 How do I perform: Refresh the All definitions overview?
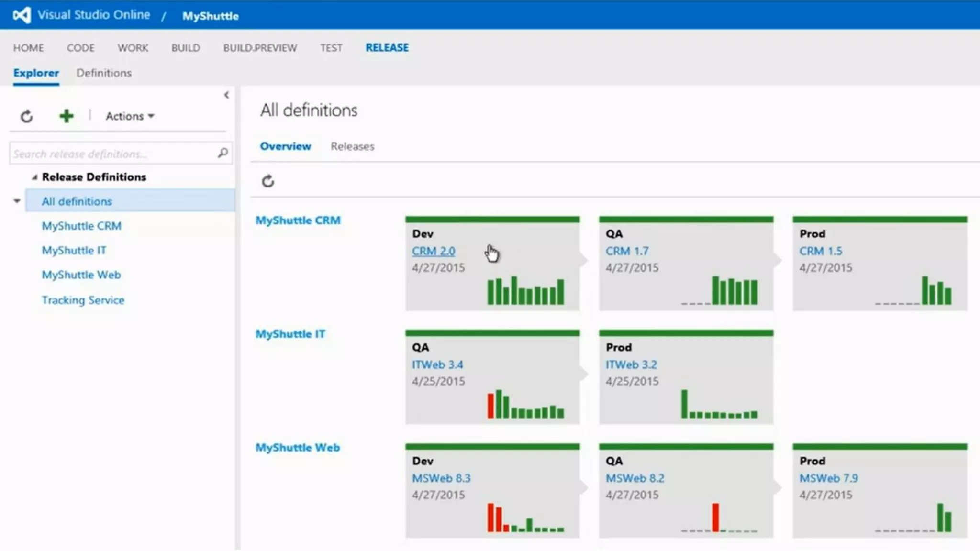pyautogui.click(x=268, y=181)
